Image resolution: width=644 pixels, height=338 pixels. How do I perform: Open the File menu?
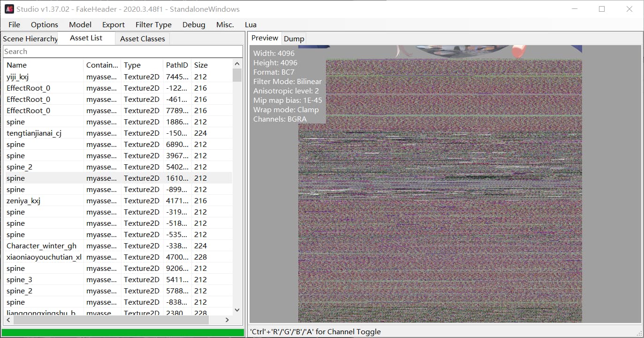pos(14,25)
